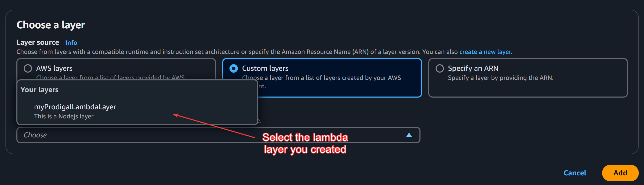This screenshot has height=185, width=644.
Task: Collapse the layer list with the triangle arrow
Action: coord(409,135)
